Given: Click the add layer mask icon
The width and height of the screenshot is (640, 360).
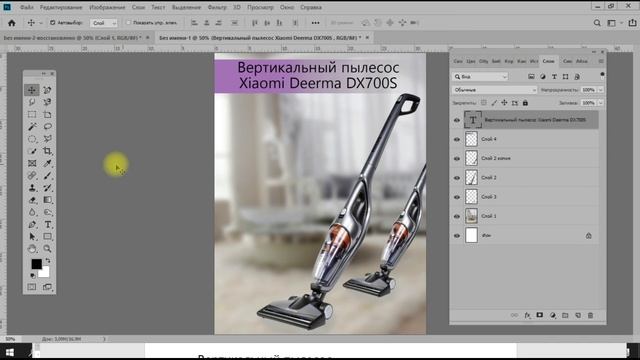Looking at the screenshot, I should click(x=540, y=315).
